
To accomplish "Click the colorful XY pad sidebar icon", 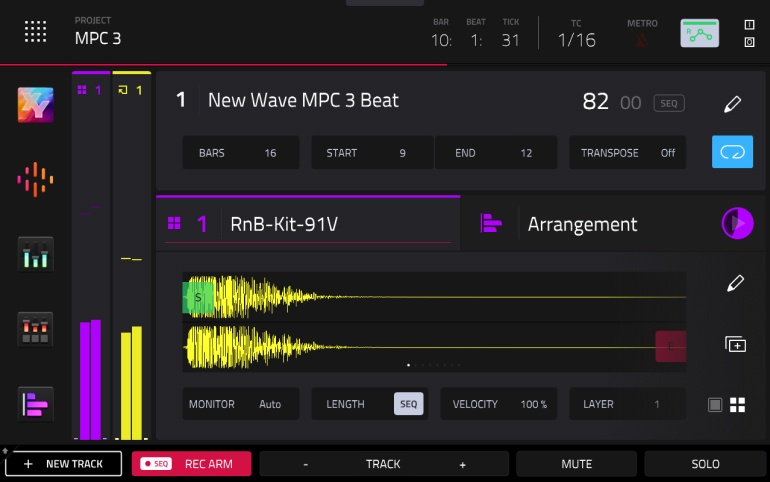I will click(36, 105).
